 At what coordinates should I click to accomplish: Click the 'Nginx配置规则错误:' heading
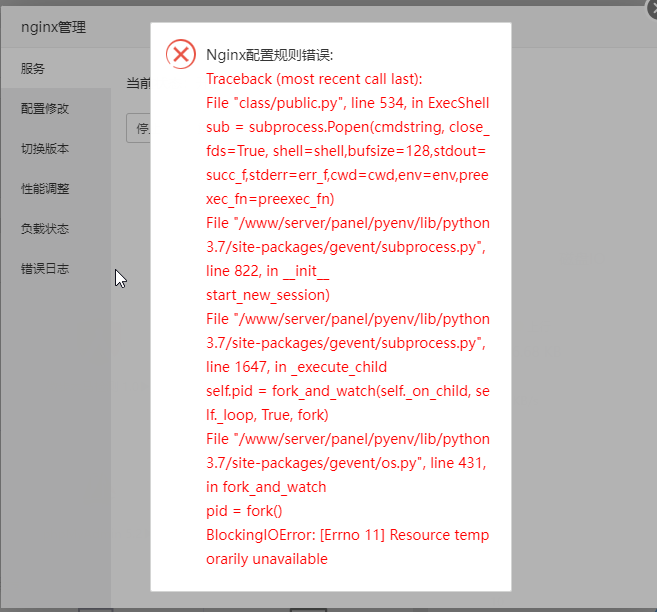pyautogui.click(x=269, y=55)
